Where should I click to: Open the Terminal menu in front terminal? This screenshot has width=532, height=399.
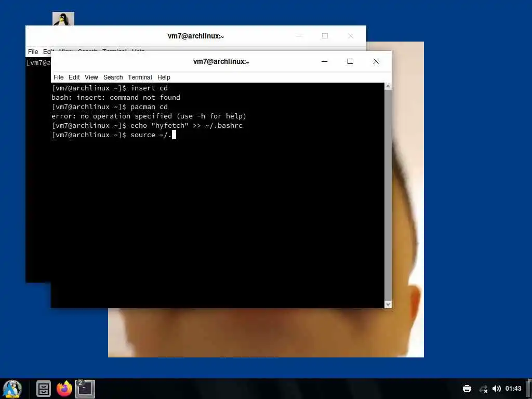point(140,77)
